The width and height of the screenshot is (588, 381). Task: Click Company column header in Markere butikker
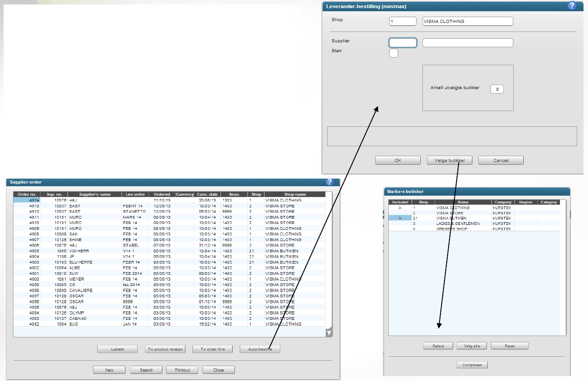click(x=503, y=202)
